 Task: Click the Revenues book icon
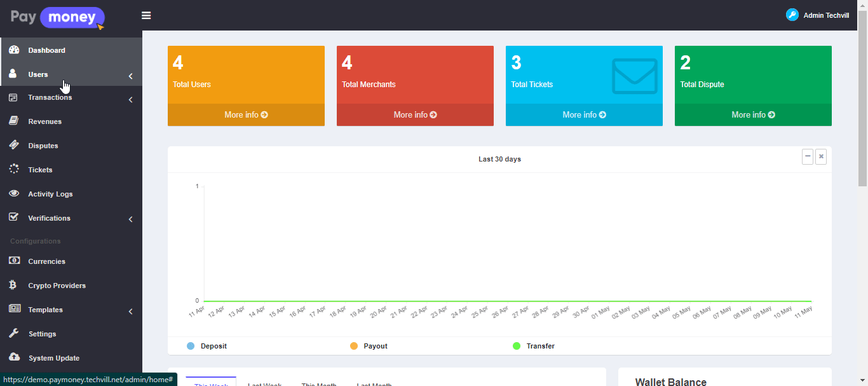tap(14, 121)
